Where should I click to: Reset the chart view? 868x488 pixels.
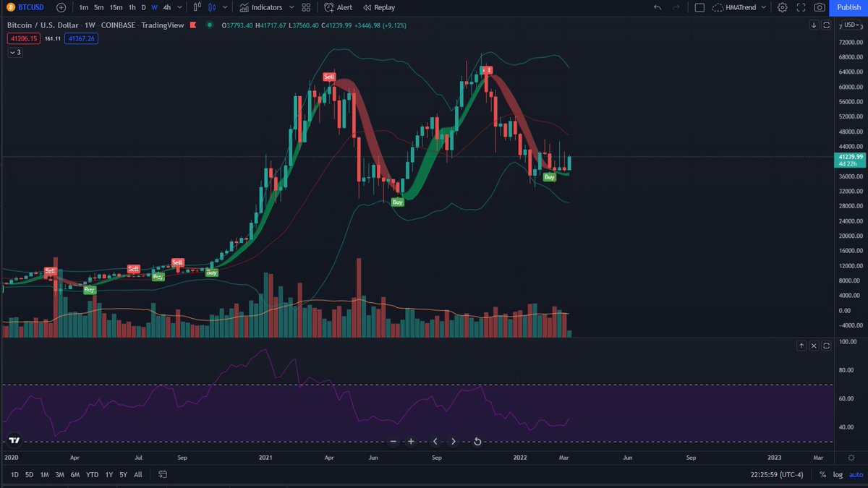click(x=477, y=441)
